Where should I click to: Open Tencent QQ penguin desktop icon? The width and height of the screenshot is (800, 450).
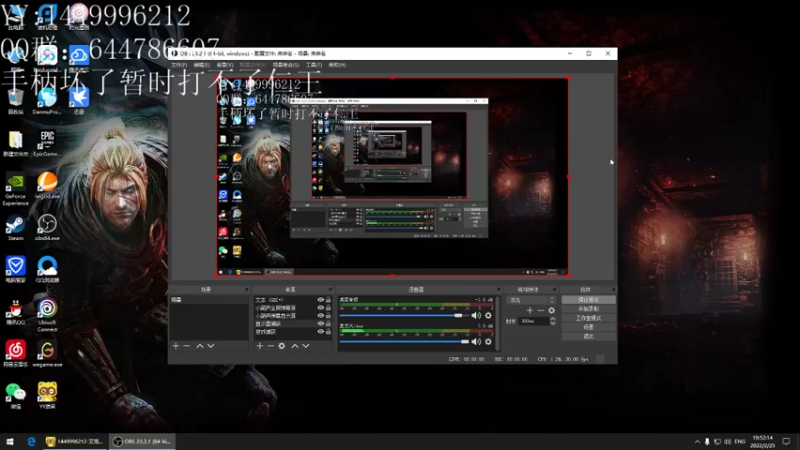pyautogui.click(x=15, y=312)
